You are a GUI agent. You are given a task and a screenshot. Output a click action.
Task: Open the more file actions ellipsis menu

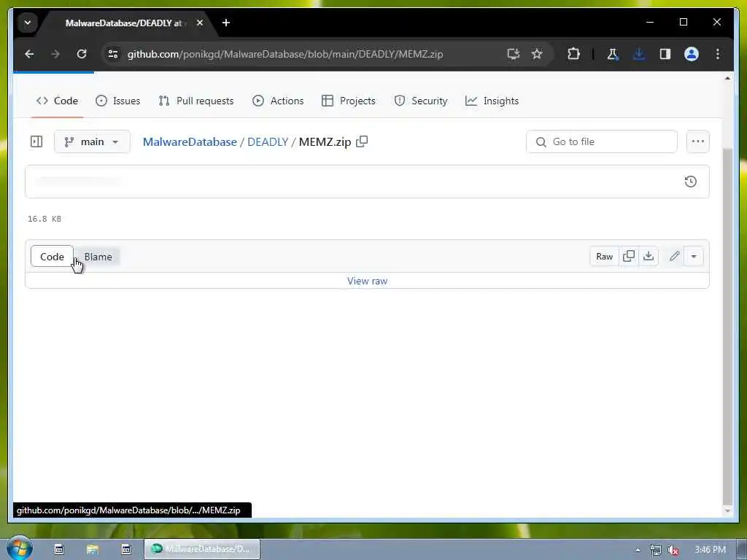(698, 141)
